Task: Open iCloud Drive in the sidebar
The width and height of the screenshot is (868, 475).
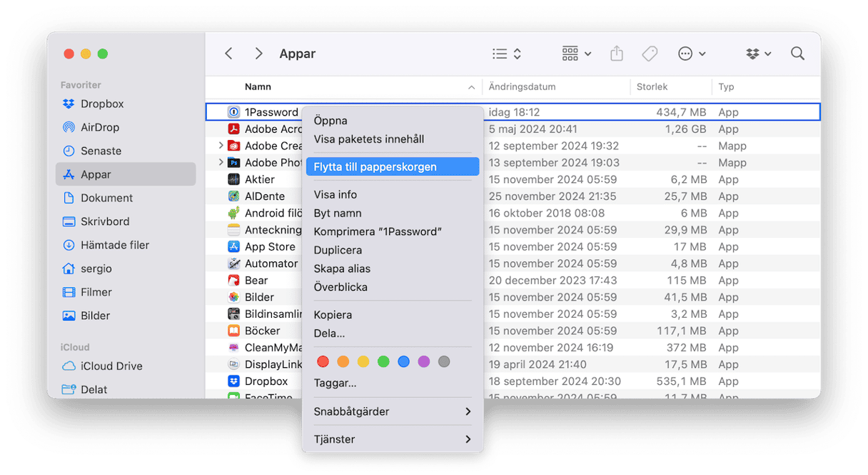Action: coord(126,366)
